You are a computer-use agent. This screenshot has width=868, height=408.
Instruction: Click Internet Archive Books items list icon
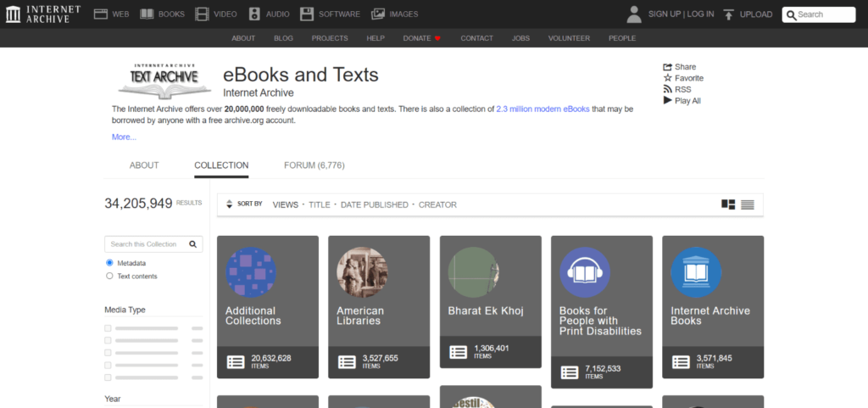[681, 362]
